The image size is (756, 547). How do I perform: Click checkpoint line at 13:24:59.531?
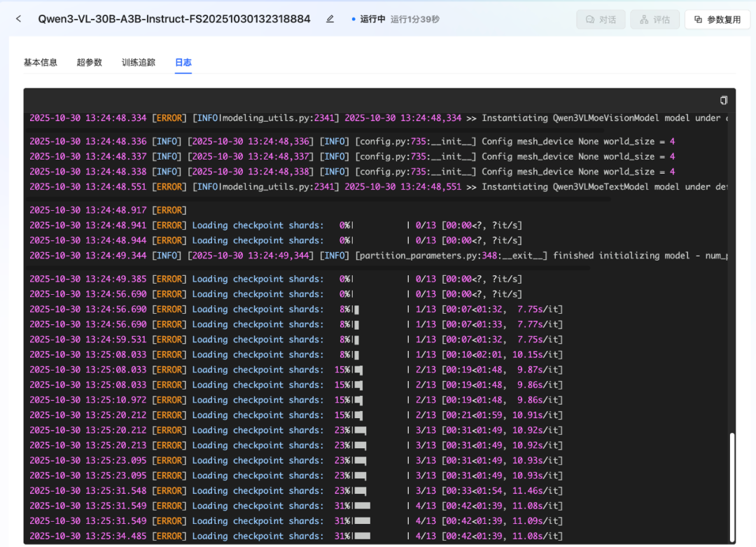coord(296,340)
